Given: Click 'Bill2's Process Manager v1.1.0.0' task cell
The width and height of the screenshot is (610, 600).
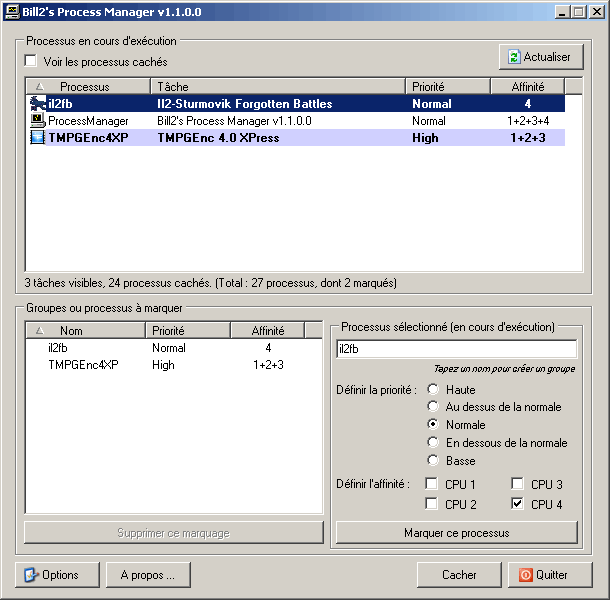Looking at the screenshot, I should click(x=234, y=121).
